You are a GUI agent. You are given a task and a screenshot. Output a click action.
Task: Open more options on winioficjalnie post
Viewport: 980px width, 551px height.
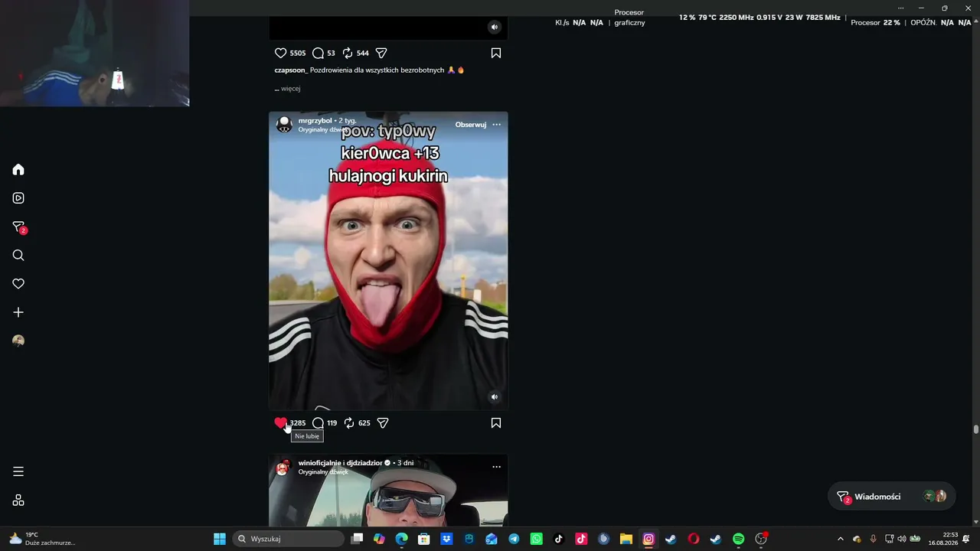(496, 466)
